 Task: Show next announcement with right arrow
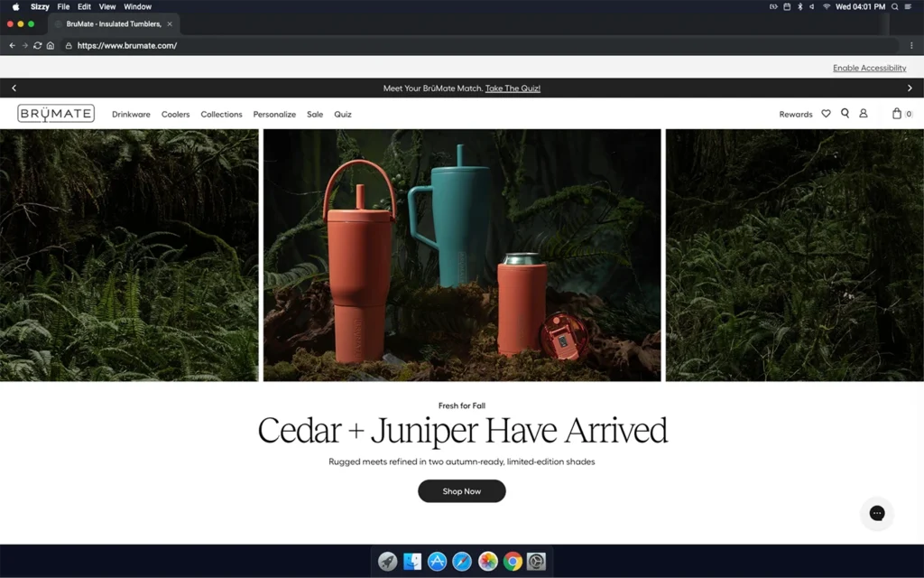910,89
